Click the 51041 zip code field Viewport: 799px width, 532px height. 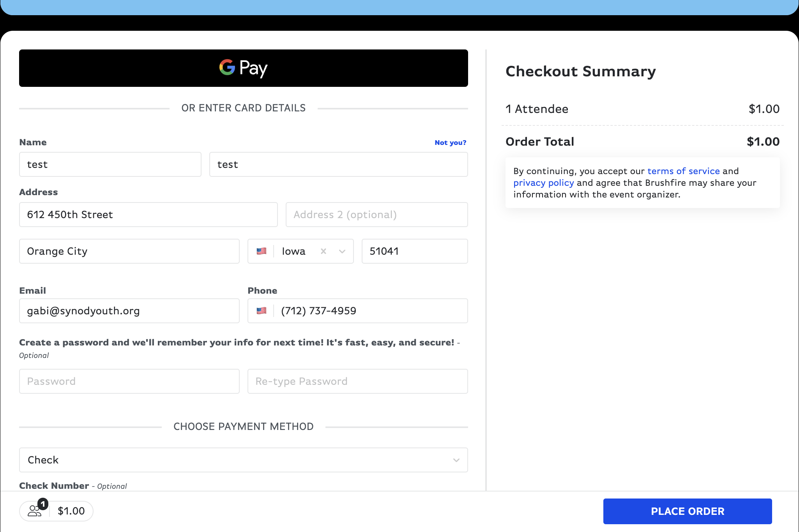coord(415,251)
